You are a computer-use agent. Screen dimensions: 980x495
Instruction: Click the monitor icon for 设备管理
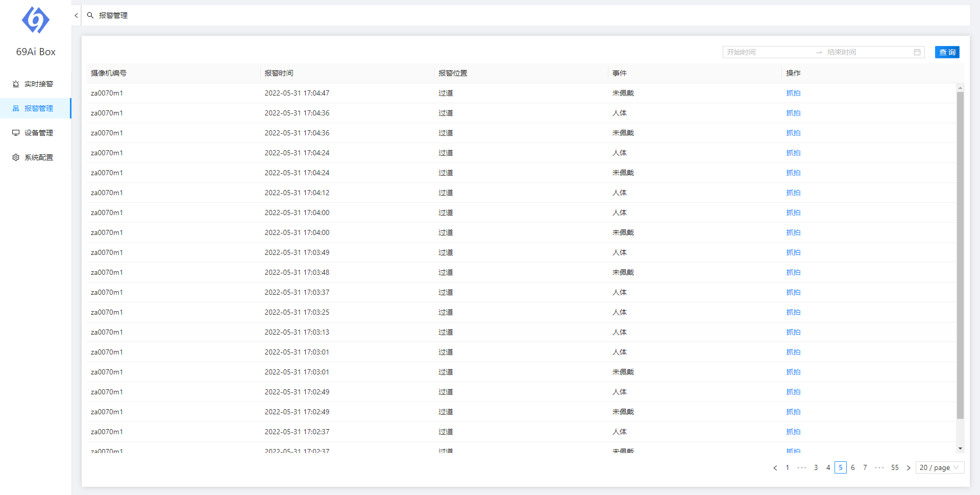pyautogui.click(x=16, y=133)
